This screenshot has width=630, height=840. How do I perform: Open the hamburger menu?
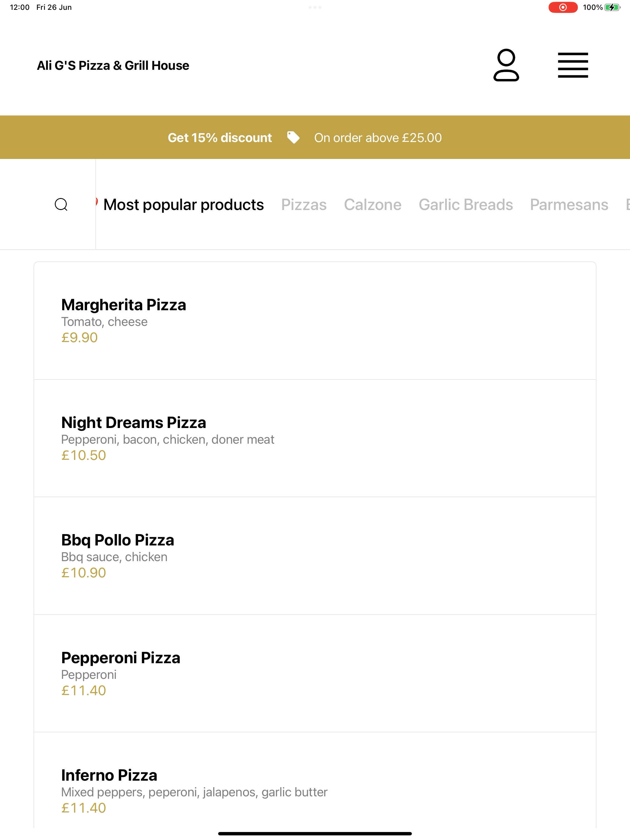[572, 65]
